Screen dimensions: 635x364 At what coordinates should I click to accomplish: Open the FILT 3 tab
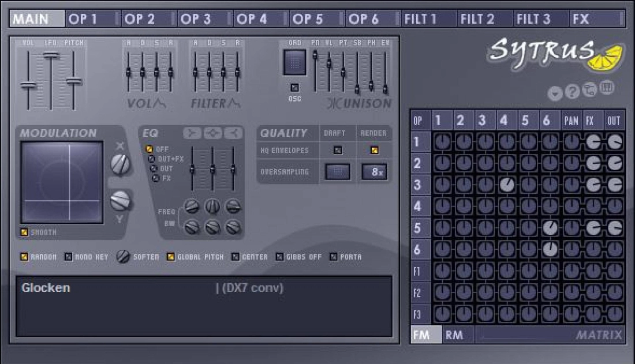[541, 18]
